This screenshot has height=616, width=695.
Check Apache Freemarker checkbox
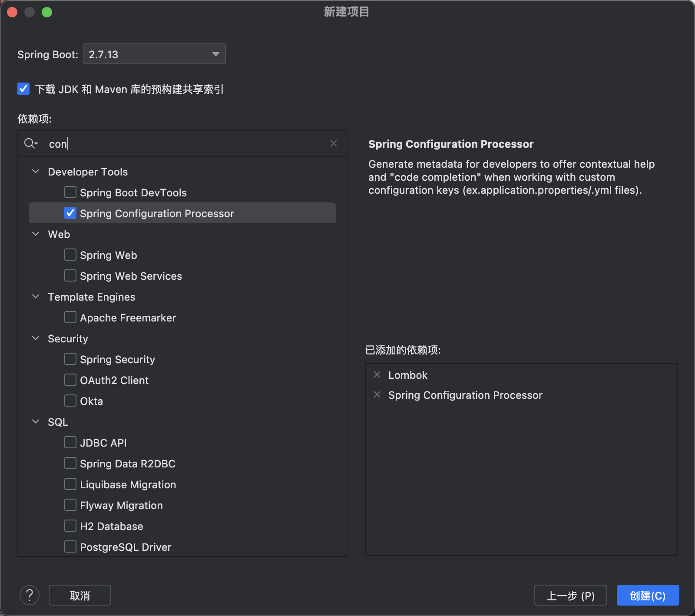(70, 317)
